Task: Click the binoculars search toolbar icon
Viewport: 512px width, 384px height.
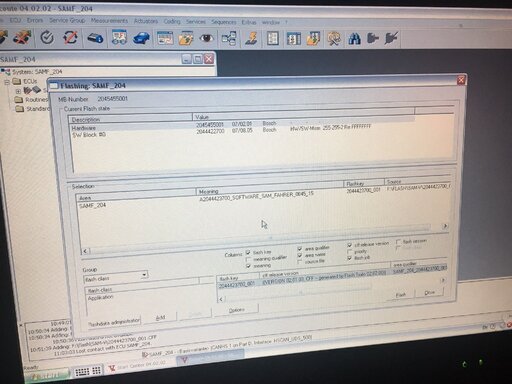Action: (x=354, y=39)
